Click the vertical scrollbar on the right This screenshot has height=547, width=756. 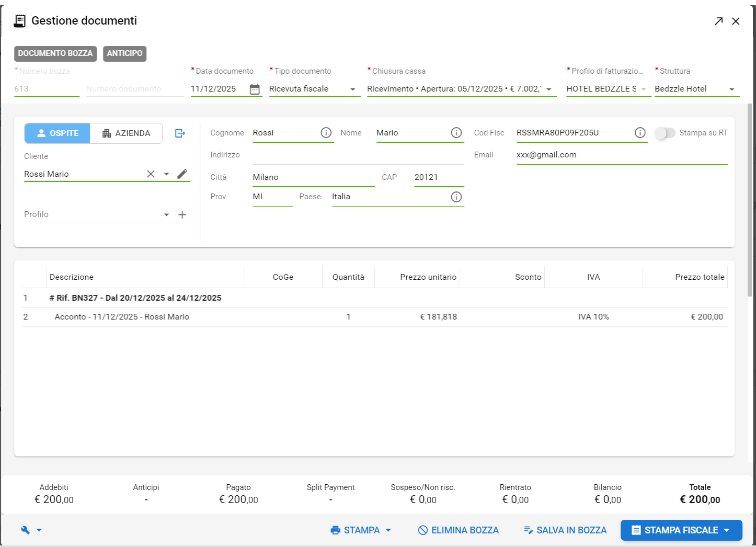[750, 199]
